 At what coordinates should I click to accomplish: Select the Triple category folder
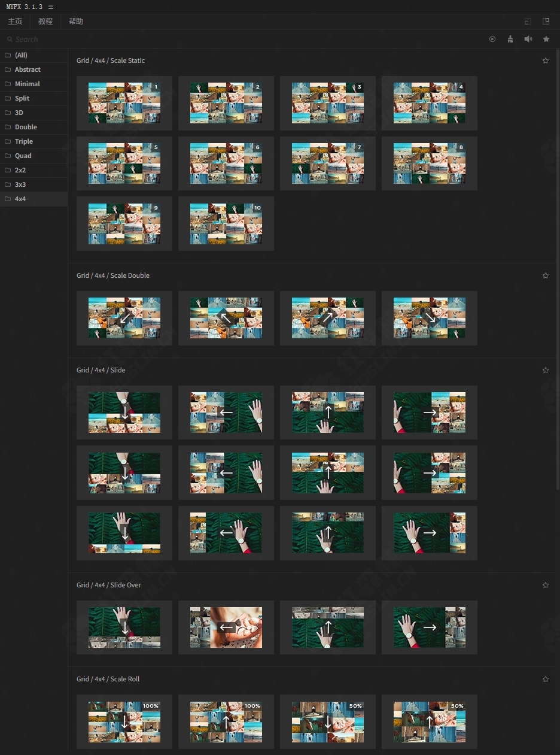(34, 141)
